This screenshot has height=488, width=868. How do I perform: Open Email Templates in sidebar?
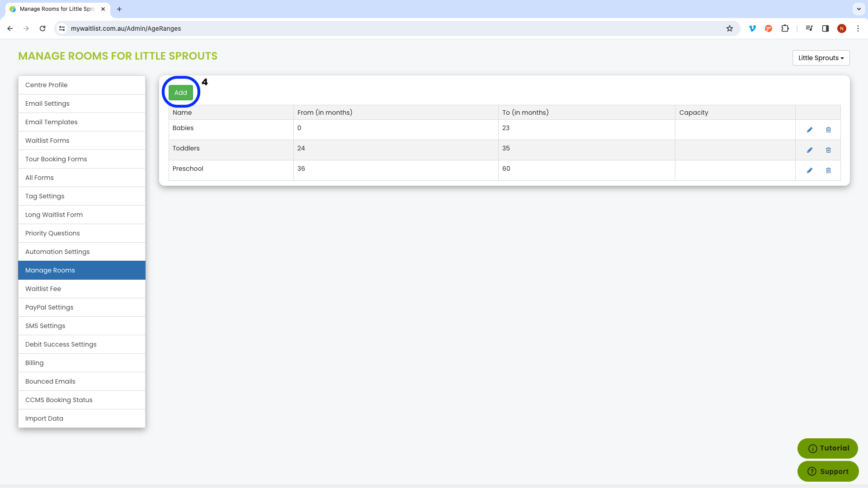[x=82, y=122]
